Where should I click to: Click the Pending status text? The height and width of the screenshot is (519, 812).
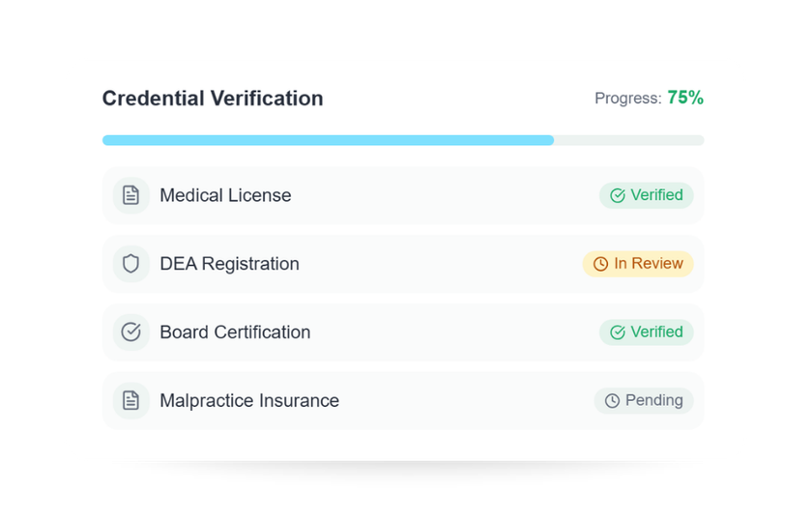(654, 401)
